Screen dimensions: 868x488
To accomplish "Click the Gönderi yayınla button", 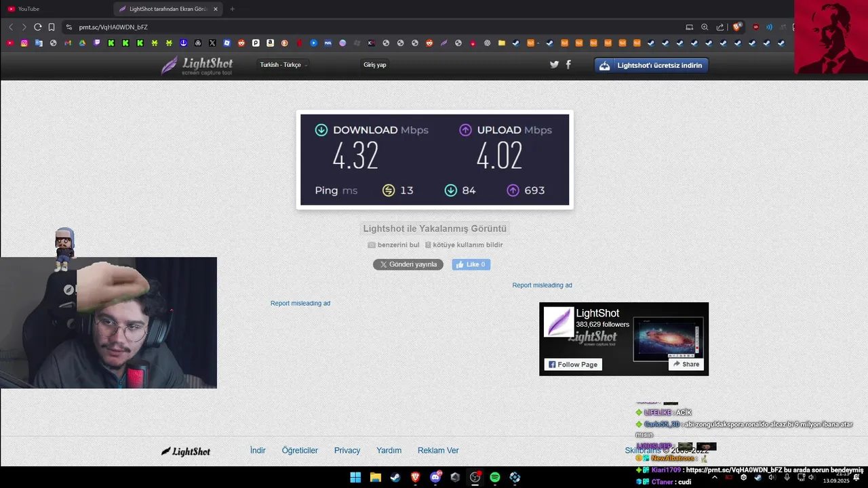I will pyautogui.click(x=408, y=264).
